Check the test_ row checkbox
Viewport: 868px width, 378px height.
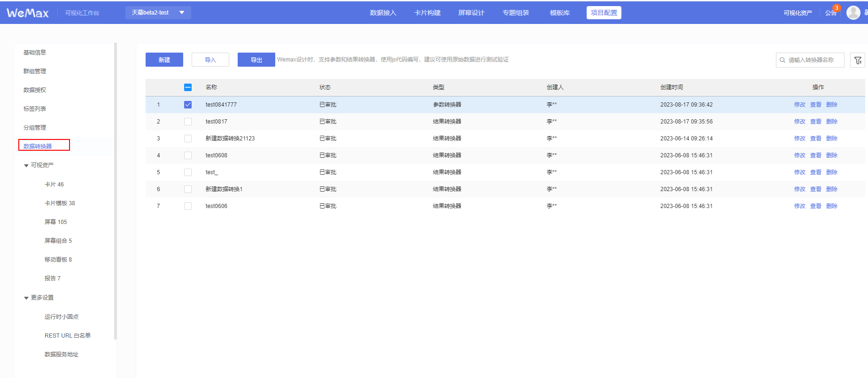[x=188, y=172]
